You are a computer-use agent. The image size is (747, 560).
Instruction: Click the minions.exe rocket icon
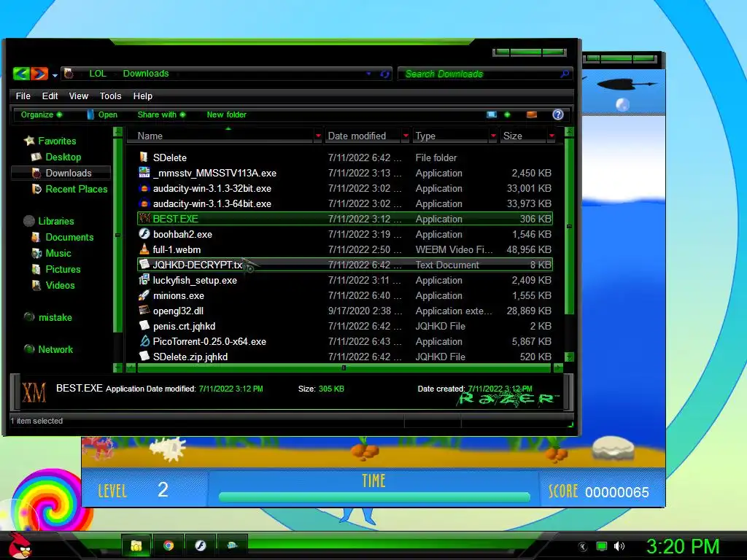pyautogui.click(x=144, y=295)
